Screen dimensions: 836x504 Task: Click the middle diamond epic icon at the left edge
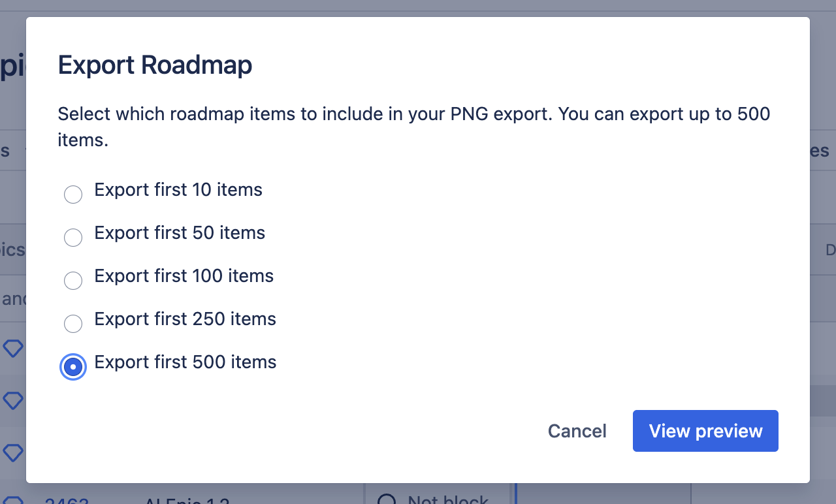coord(13,400)
